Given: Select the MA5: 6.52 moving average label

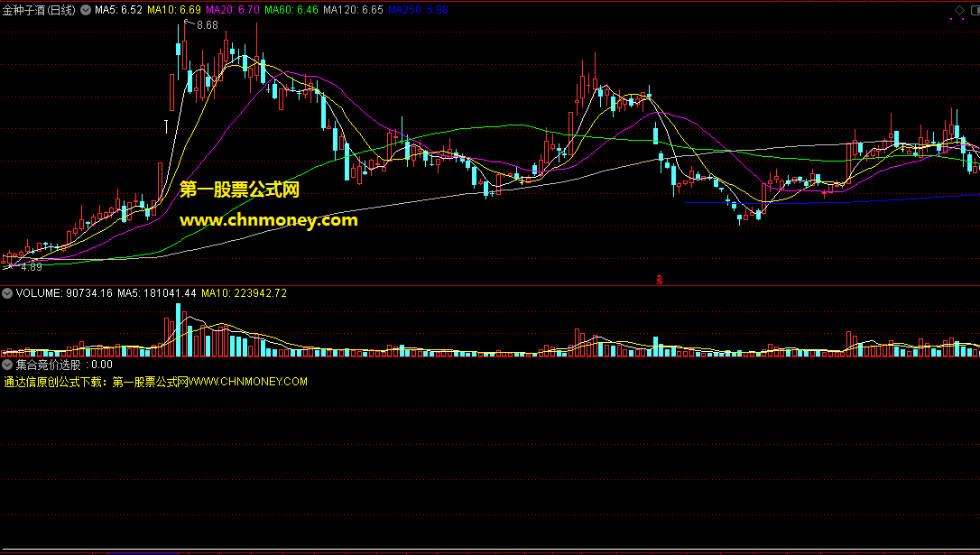Looking at the screenshot, I should coord(119,10).
